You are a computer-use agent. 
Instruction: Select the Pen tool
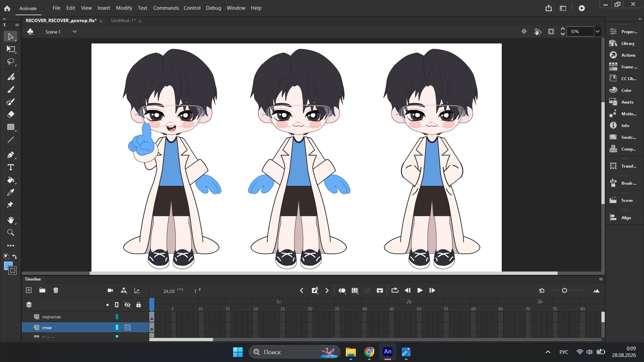[x=11, y=155]
